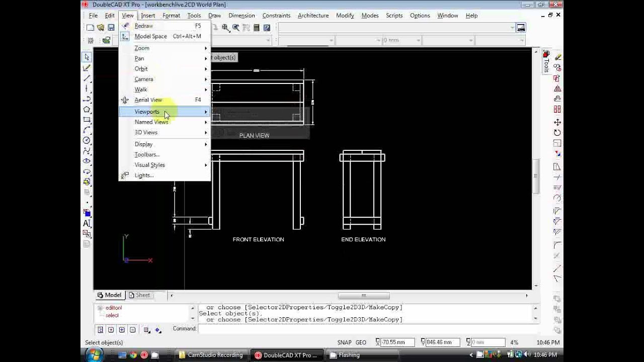Click the Model Space icon in menu
The height and width of the screenshot is (362, 644).
point(125,36)
